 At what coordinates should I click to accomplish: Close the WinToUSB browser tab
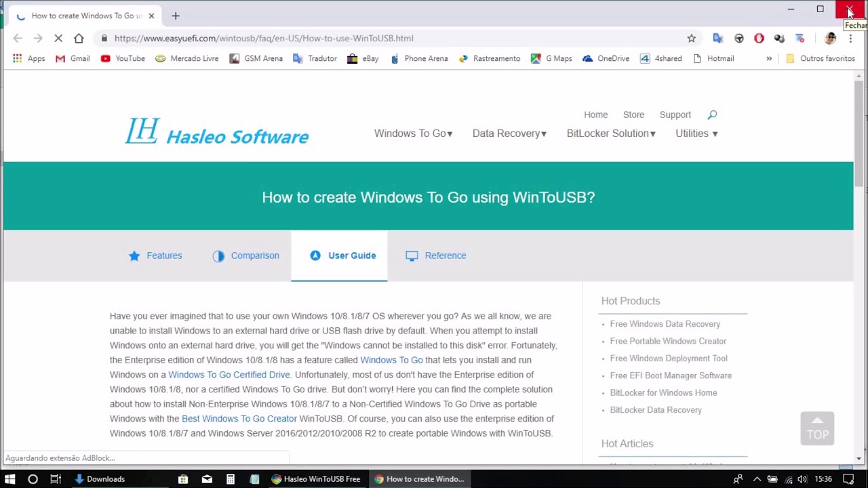click(151, 16)
